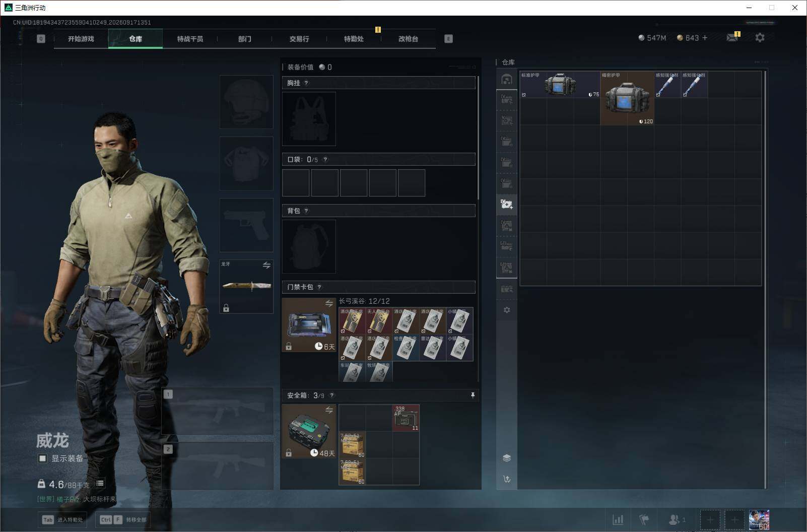807x532 pixels.
Task: Select the 仓库 tab
Action: click(x=136, y=39)
